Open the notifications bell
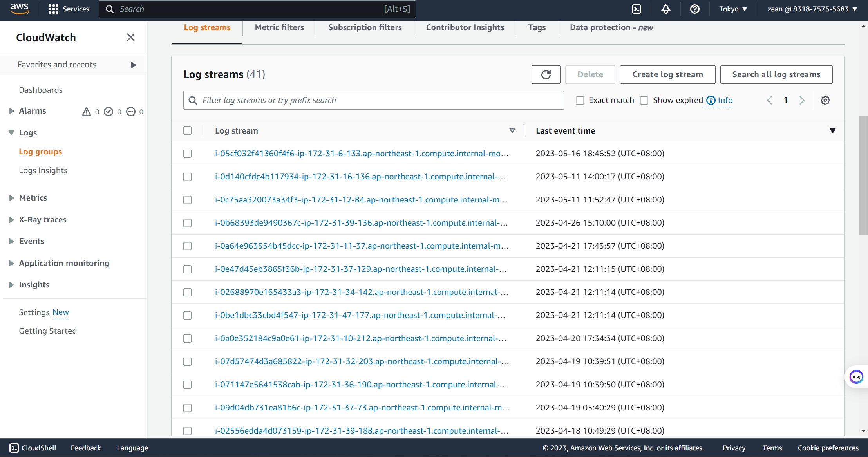This screenshot has width=868, height=457. 666,9
